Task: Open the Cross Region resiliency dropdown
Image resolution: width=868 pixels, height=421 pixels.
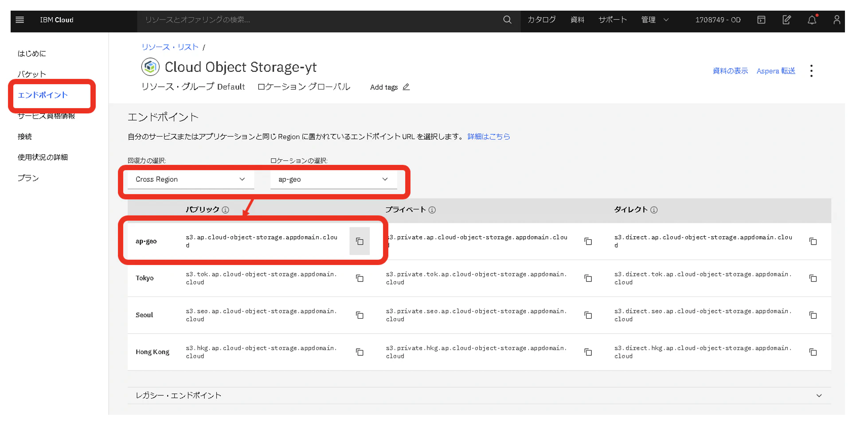Action: [x=191, y=179]
